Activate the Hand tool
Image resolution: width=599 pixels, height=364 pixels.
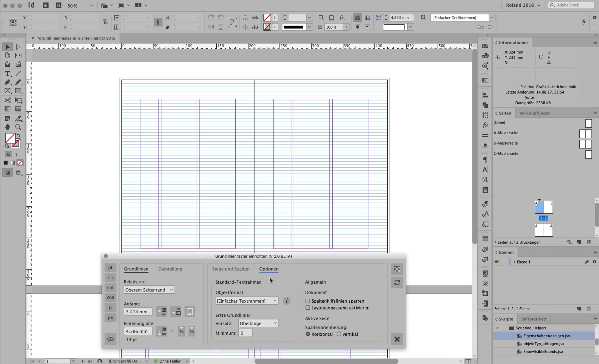click(7, 127)
